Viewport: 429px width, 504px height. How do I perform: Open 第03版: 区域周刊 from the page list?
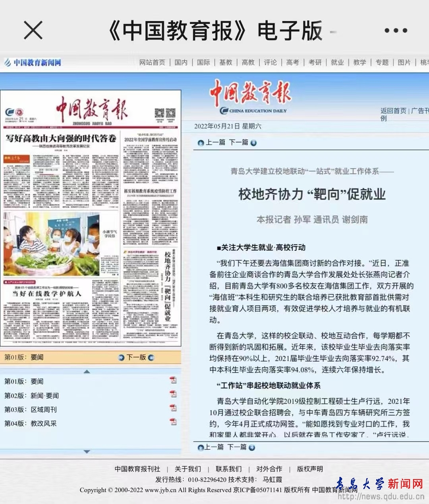pos(31,410)
